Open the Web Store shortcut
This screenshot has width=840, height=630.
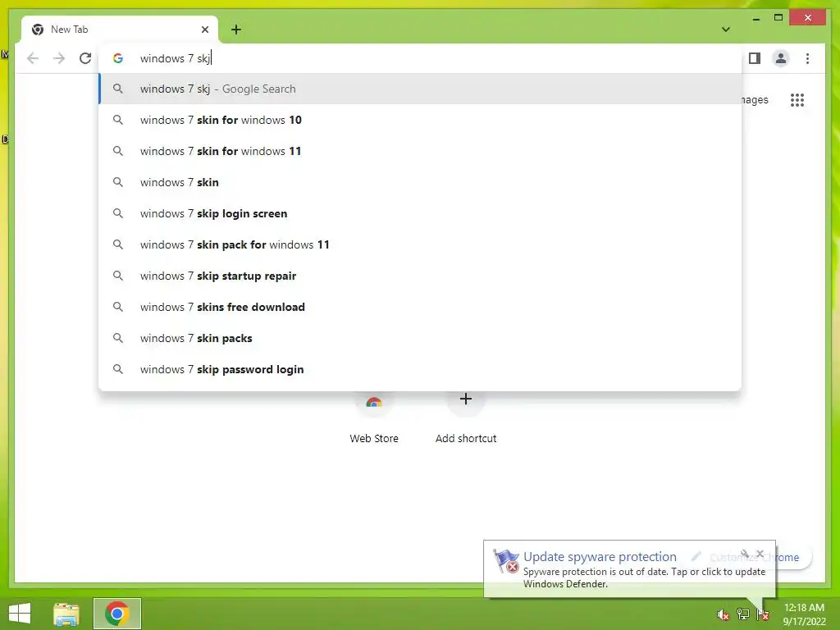pos(374,418)
